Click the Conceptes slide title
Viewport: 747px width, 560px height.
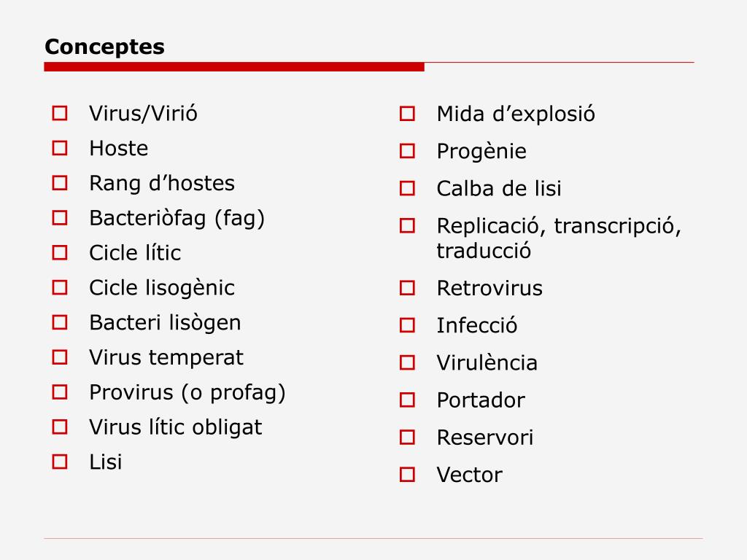point(104,47)
